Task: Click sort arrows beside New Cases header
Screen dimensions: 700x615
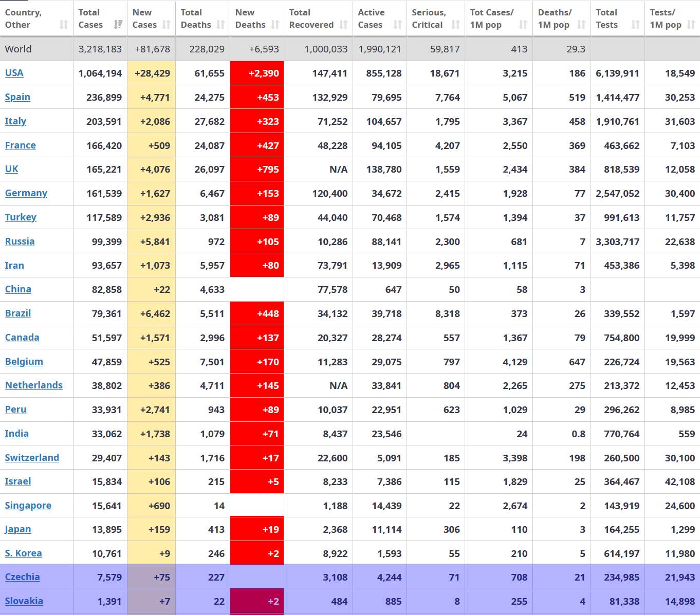Action: click(x=166, y=25)
